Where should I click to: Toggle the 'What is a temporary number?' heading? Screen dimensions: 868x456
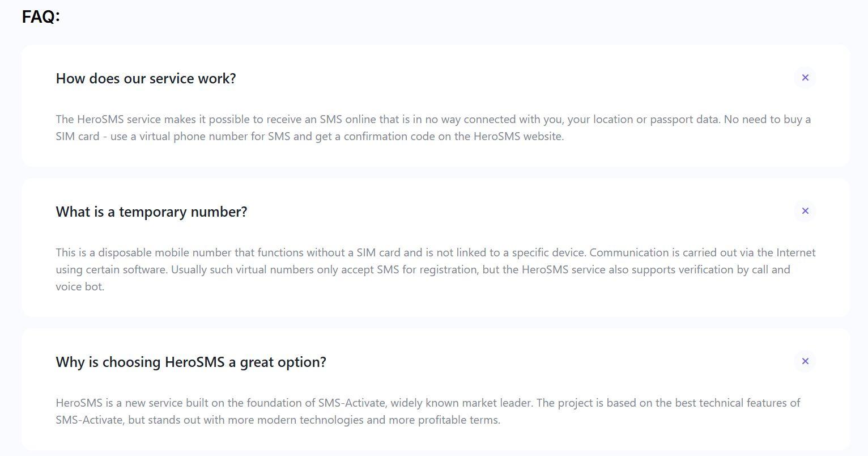pyautogui.click(x=151, y=212)
